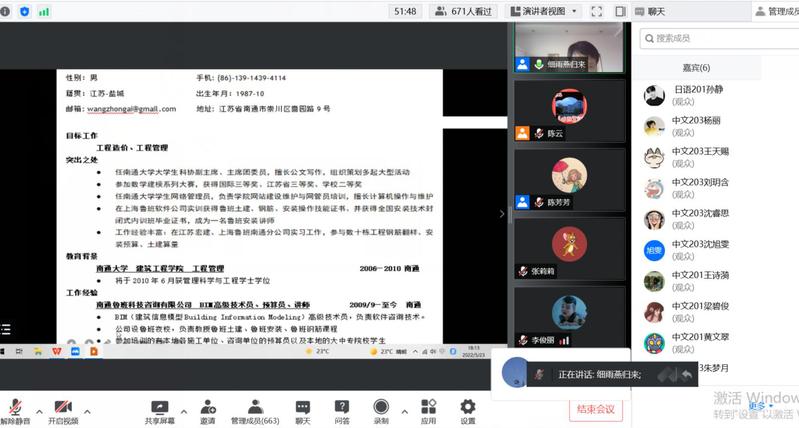
Task: Click the 671人看过 viewer count
Action: pos(463,11)
